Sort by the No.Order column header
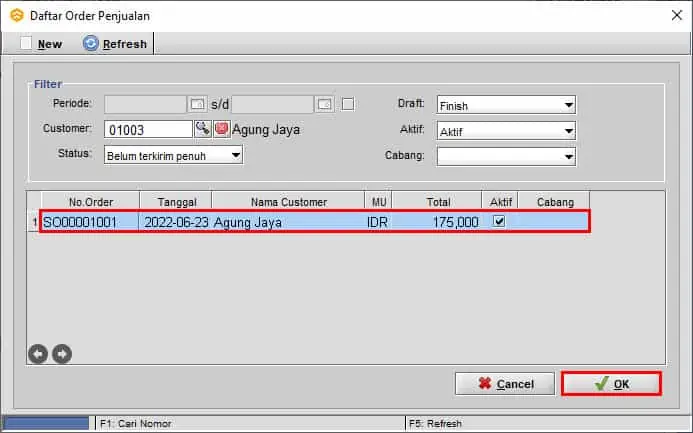Viewport: 693px width, 433px height. click(x=91, y=202)
